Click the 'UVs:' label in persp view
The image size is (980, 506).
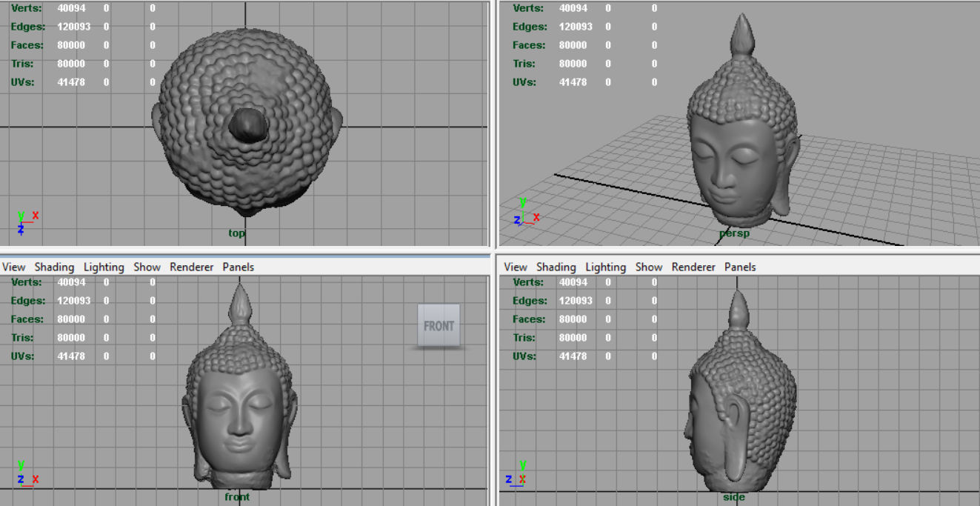524,82
